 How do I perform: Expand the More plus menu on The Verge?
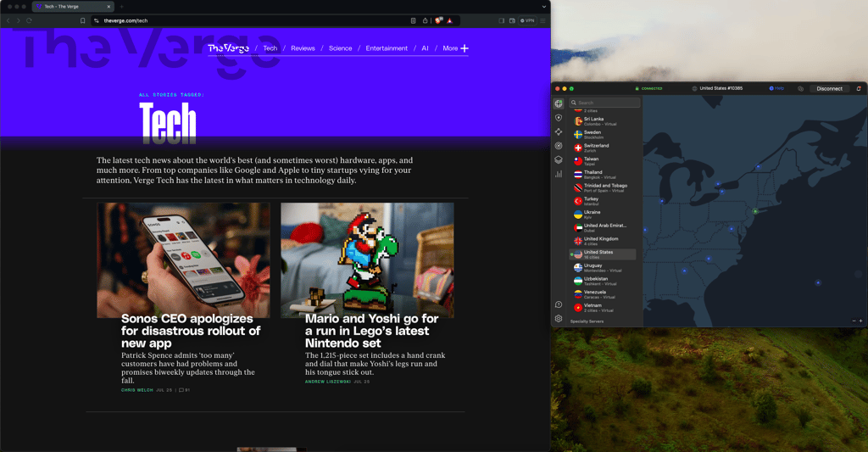click(x=455, y=48)
